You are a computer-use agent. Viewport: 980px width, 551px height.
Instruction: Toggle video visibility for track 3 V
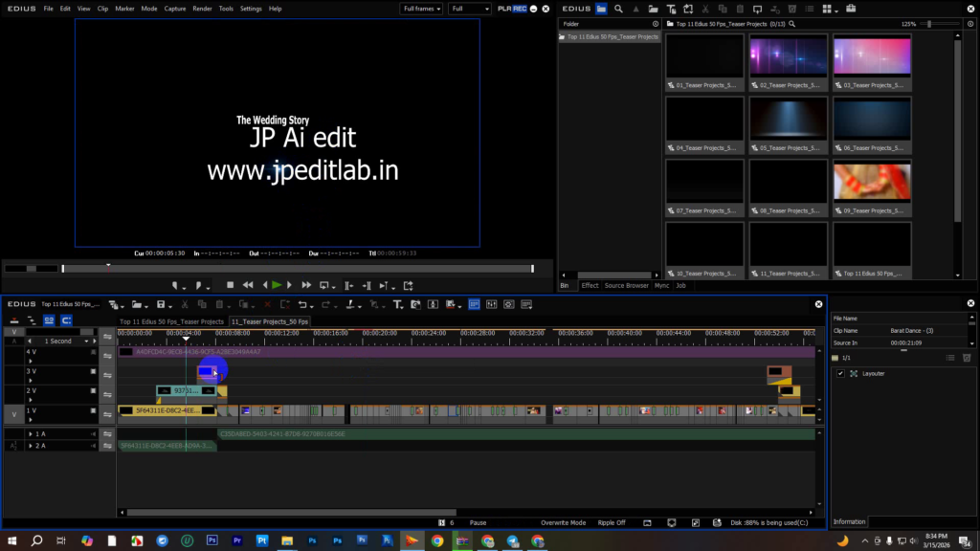(93, 371)
